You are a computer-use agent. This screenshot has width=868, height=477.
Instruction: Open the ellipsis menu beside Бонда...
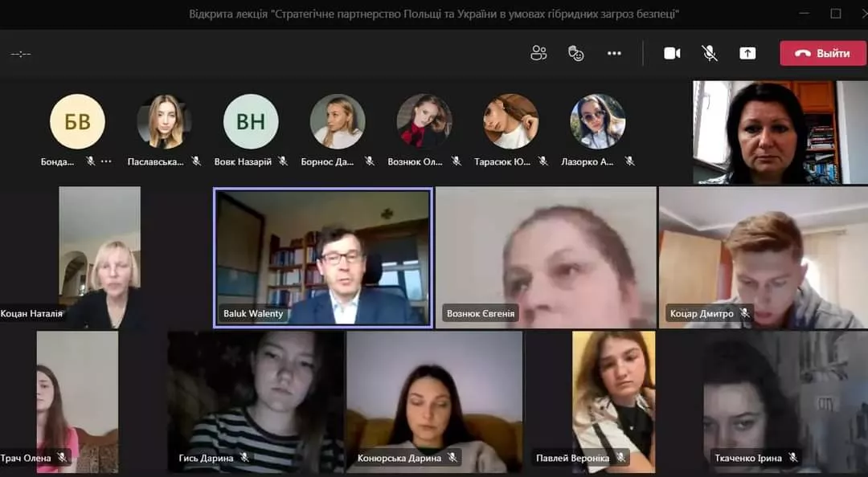(104, 161)
